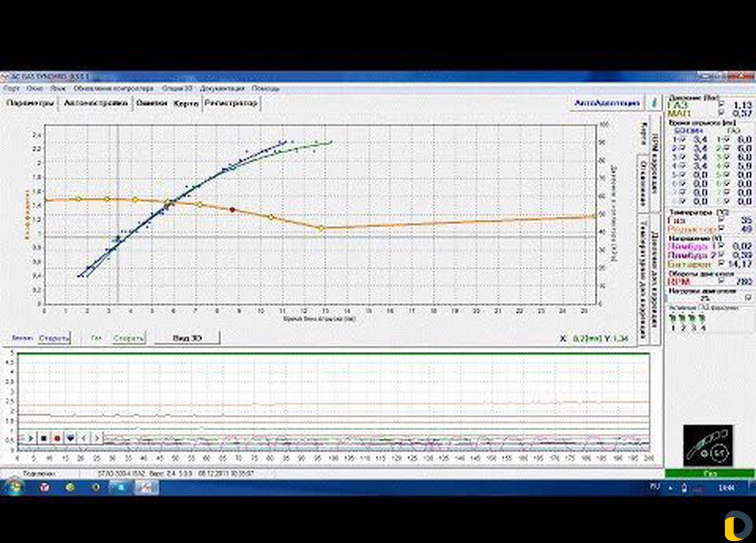Stop the oscilloscope with the black square icon

click(x=44, y=438)
